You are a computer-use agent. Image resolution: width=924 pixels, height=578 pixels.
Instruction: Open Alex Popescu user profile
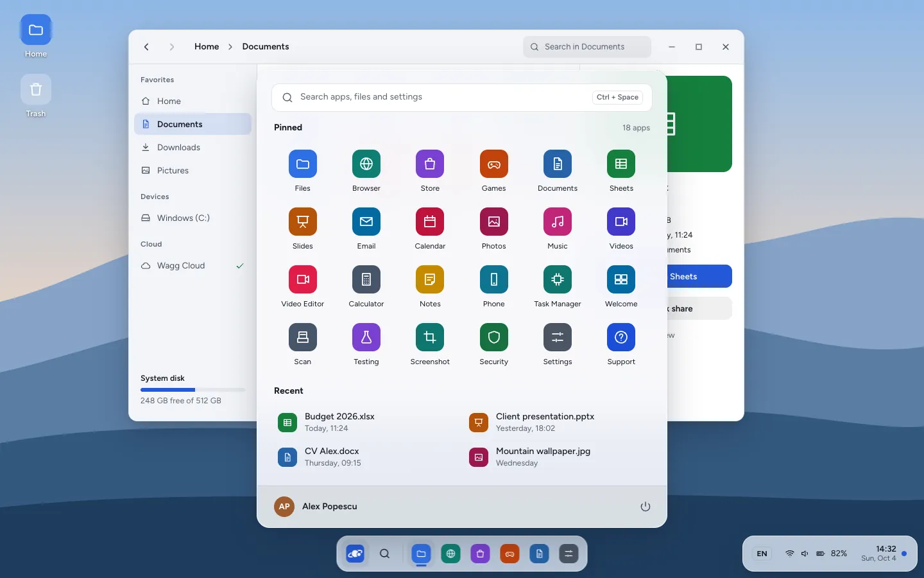(316, 507)
